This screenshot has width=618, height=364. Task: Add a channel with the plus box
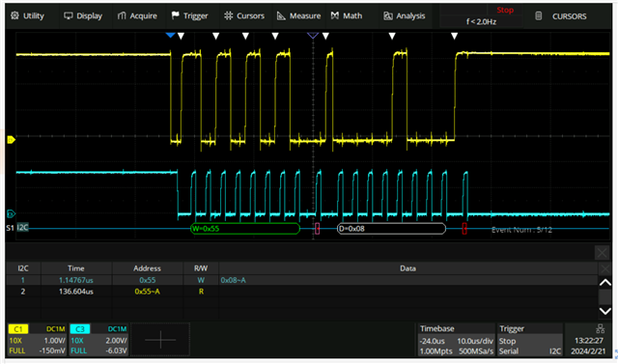[160, 340]
